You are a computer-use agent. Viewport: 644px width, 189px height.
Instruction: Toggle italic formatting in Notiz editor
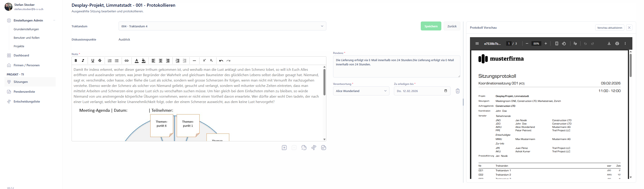(83, 61)
